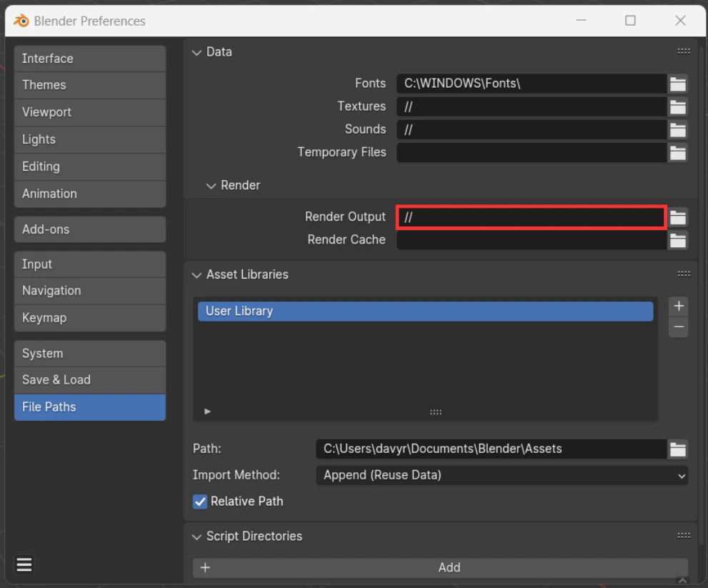Expand asset list filter triangle
708x588 pixels.
click(207, 412)
